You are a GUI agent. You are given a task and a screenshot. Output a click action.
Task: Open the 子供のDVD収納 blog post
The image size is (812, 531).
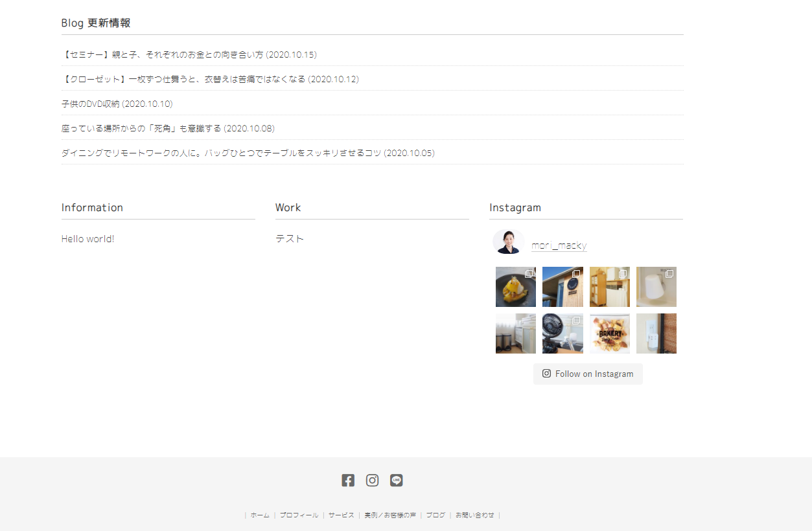click(x=117, y=104)
